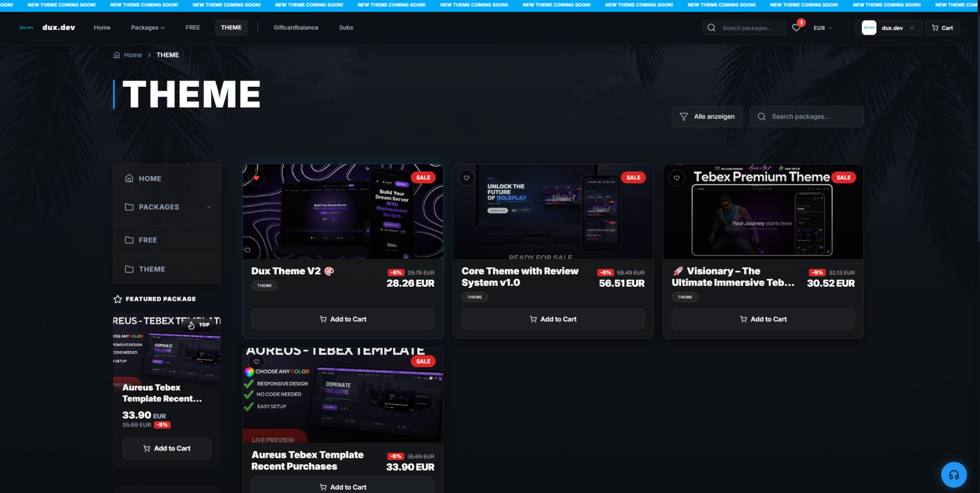Open the Subs page from the navigation

[x=346, y=27]
